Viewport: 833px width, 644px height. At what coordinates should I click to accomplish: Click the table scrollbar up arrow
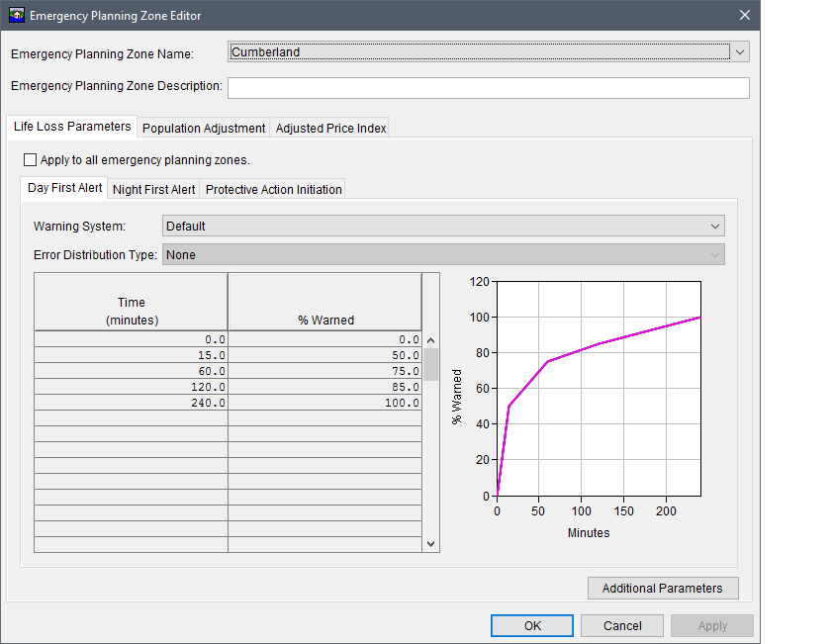coord(430,340)
